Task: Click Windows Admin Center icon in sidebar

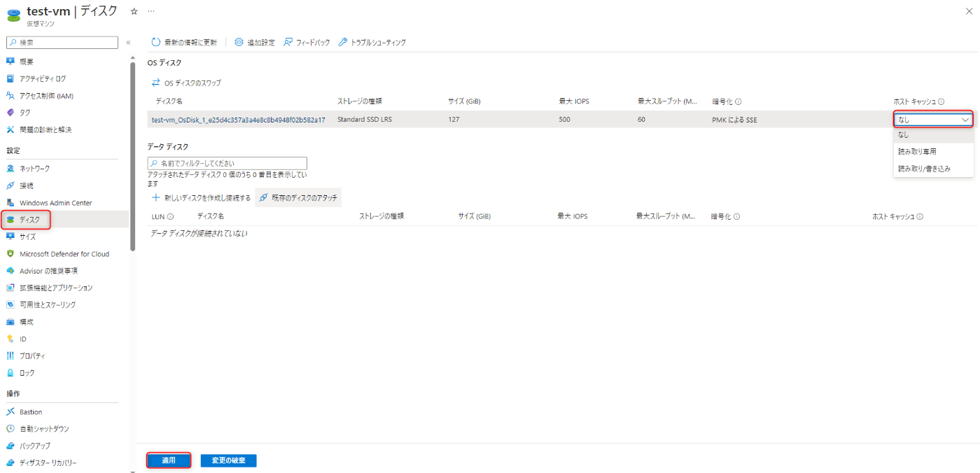Action: click(10, 203)
